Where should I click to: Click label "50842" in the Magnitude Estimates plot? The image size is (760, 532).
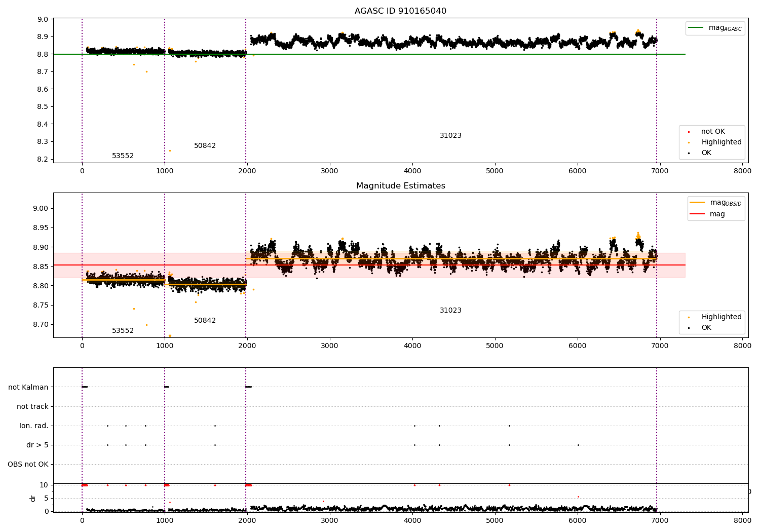point(205,321)
